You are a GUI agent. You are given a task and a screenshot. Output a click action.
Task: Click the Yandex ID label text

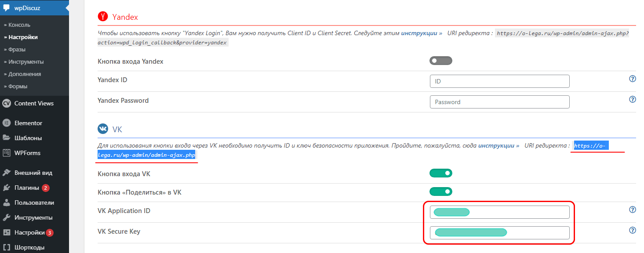coord(113,80)
